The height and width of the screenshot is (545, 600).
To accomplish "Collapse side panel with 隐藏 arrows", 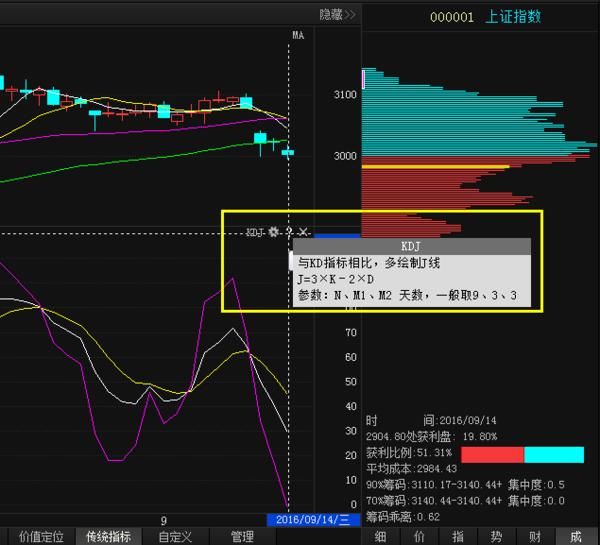I will click(337, 14).
